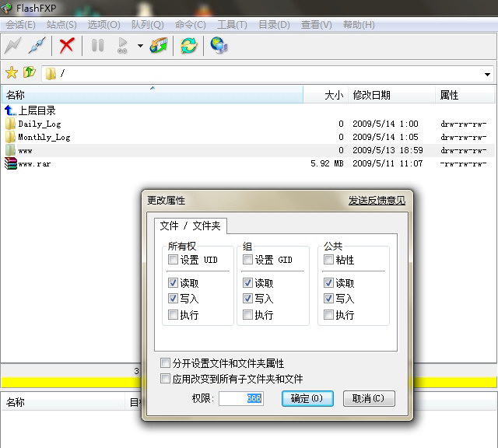
Task: Open the 工具(T) menu
Action: (x=232, y=25)
